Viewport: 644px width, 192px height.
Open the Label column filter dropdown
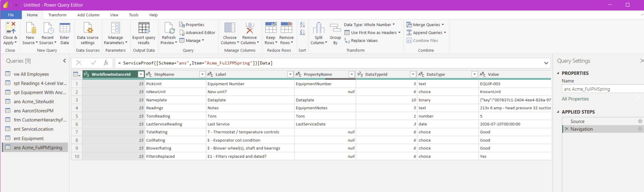[290, 74]
